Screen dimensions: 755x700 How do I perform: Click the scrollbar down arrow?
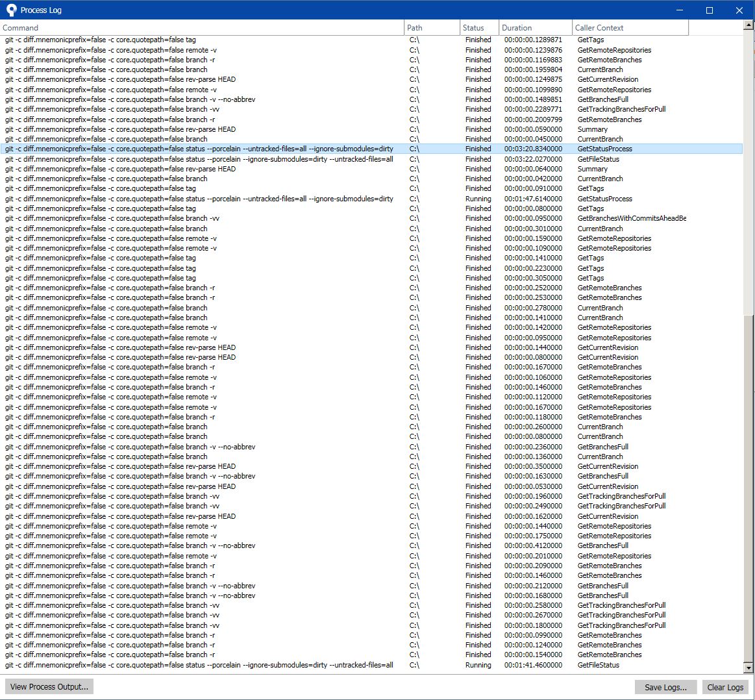pyautogui.click(x=748, y=666)
